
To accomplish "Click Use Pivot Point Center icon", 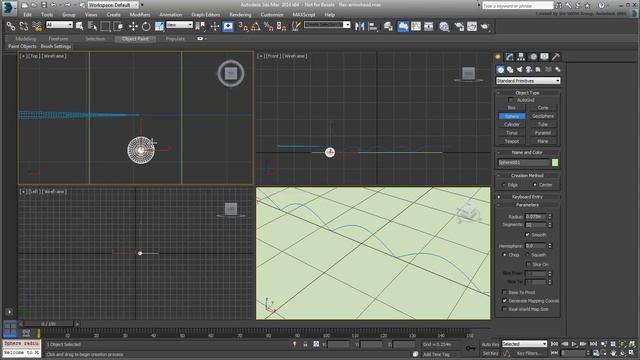I will point(200,26).
